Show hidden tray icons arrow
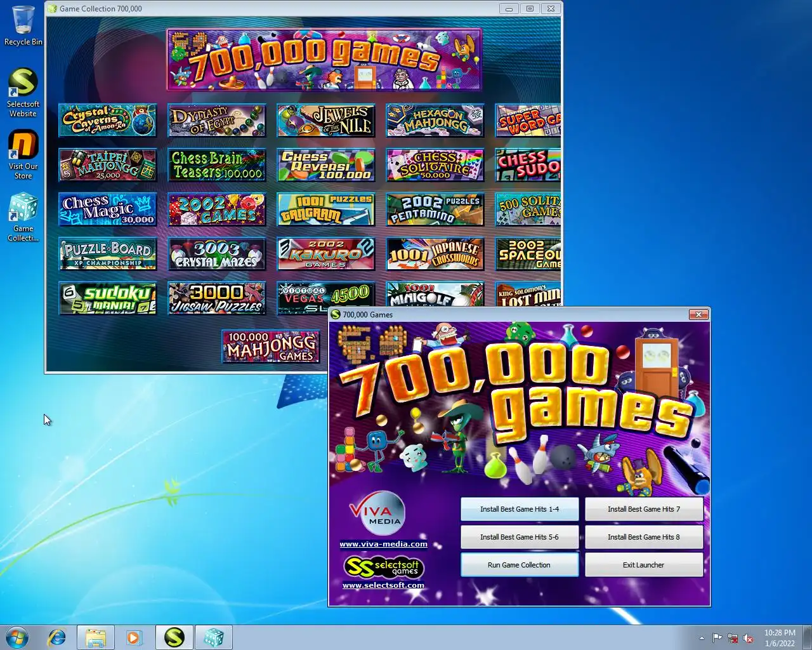The height and width of the screenshot is (650, 812). pos(702,638)
